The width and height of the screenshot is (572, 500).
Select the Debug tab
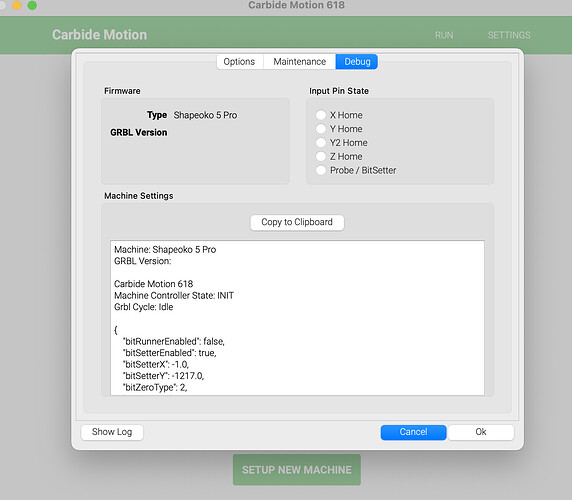[x=357, y=62]
